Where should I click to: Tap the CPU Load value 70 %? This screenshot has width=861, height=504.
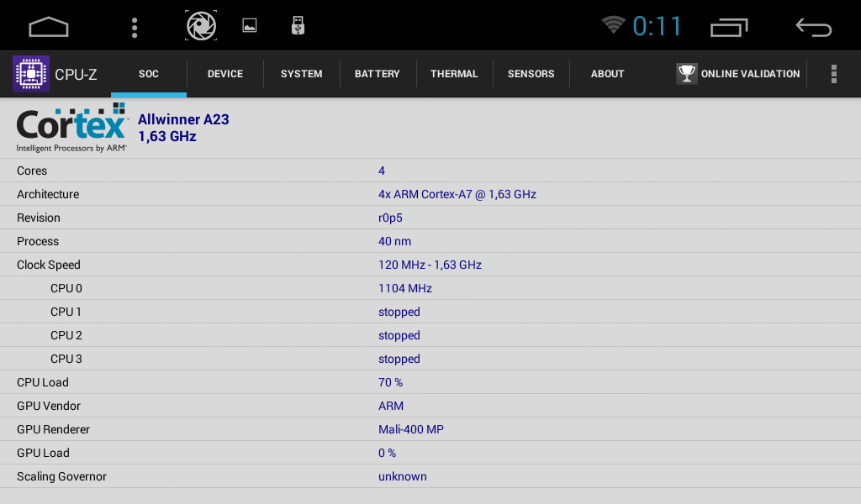click(390, 382)
